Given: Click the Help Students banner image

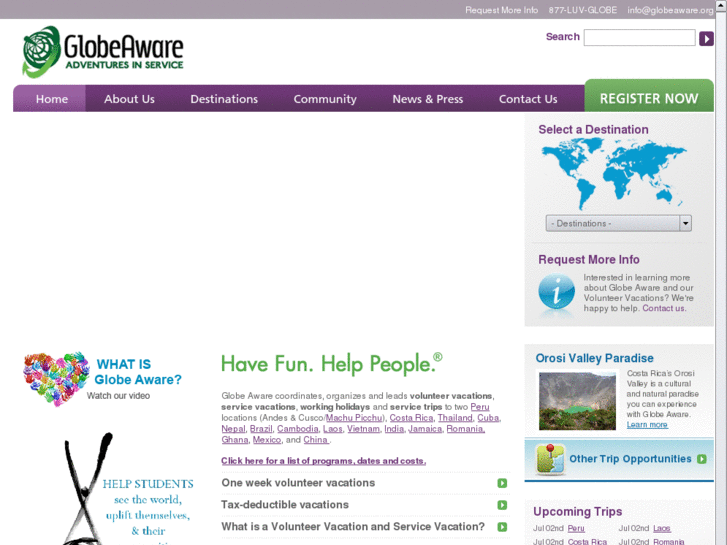Looking at the screenshot, I should tap(129, 488).
